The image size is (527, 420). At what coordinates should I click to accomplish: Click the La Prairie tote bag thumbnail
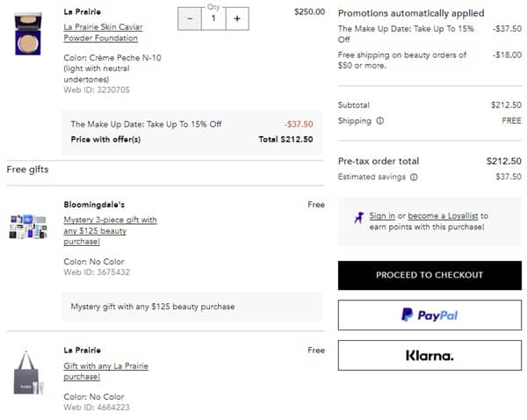28,373
